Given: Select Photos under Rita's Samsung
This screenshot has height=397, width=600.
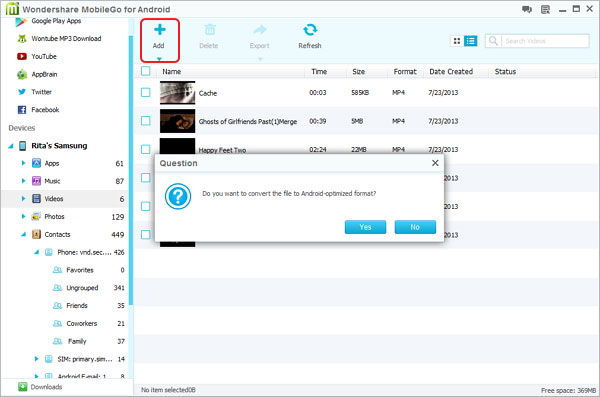Looking at the screenshot, I should (55, 217).
